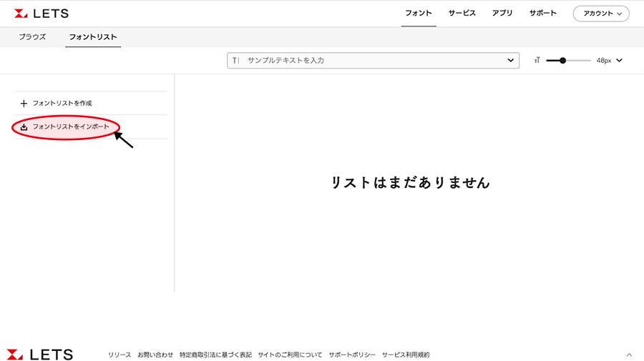Open the サイトのご利用について link
The image size is (644, 361).
point(290,355)
